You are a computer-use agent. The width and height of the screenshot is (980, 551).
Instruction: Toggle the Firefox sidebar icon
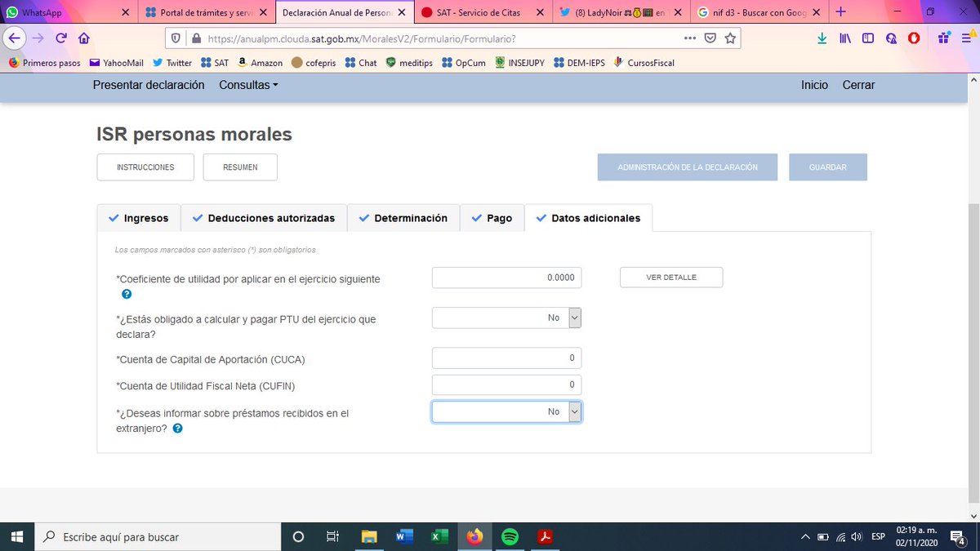868,38
